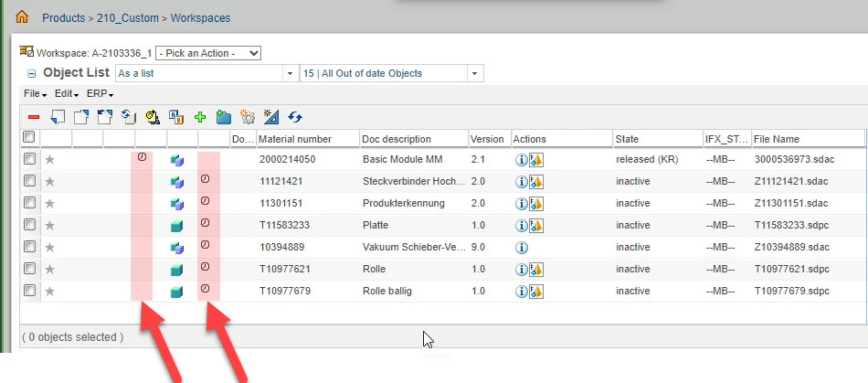Click the 'Steckverbinder Hoch' description cell
The width and height of the screenshot is (868, 383).
(x=414, y=181)
